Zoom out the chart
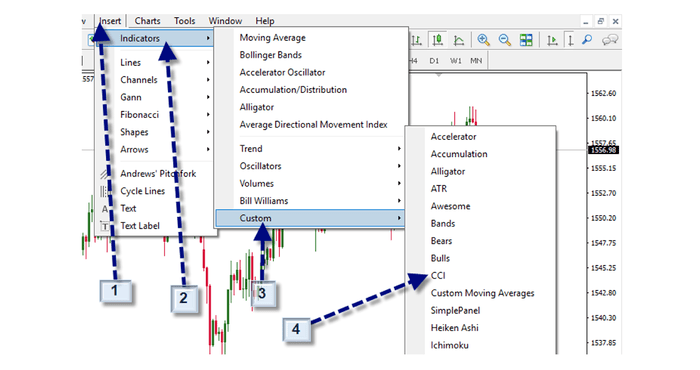 [504, 40]
